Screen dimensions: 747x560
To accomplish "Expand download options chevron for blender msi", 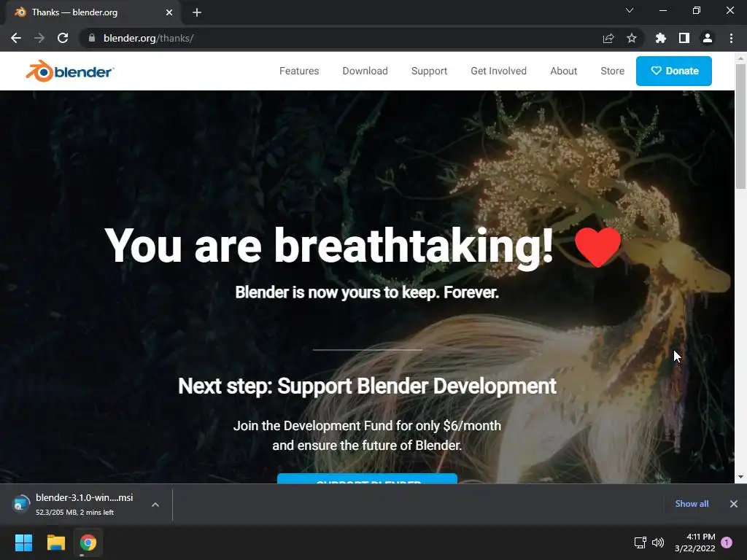I will (155, 505).
